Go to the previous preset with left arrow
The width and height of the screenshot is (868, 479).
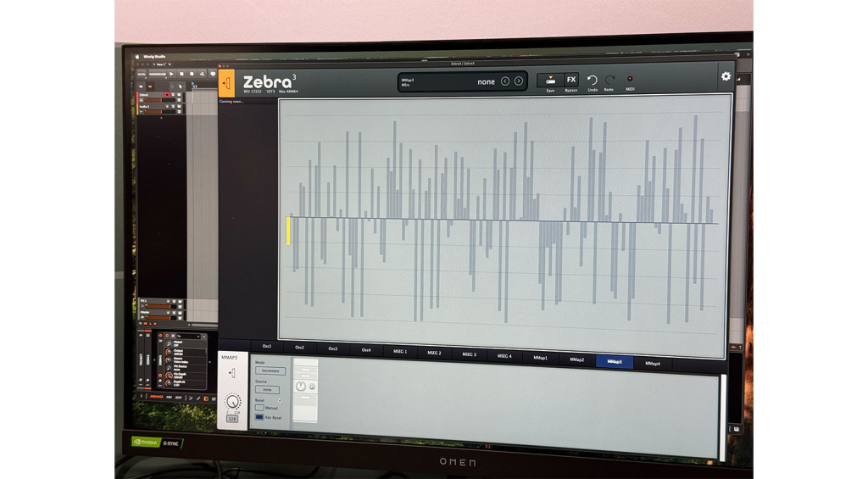[505, 81]
